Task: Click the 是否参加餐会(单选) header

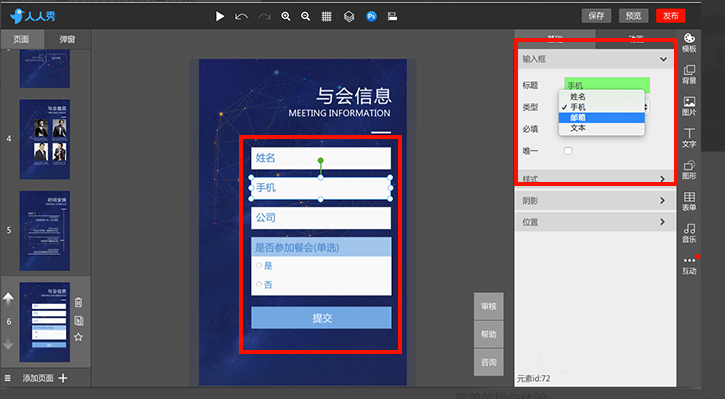Action: point(321,247)
